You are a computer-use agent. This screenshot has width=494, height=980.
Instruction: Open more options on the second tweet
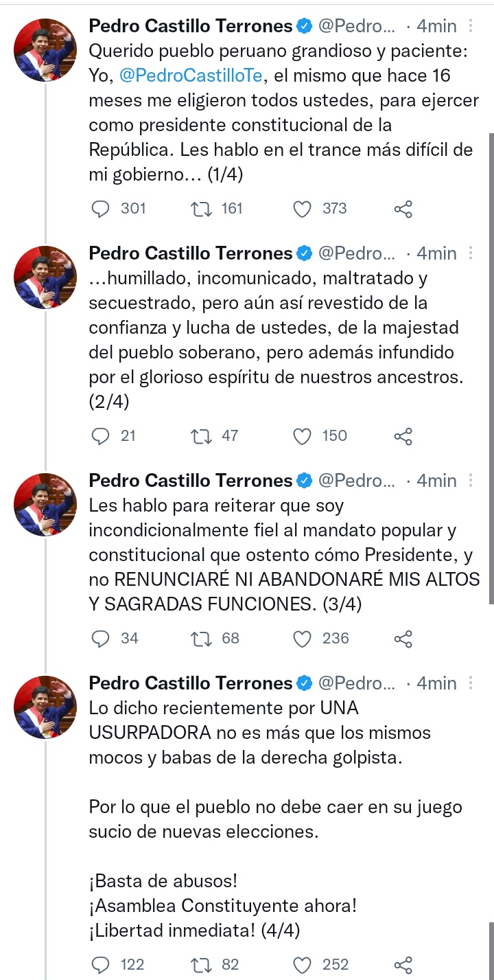coord(470,253)
